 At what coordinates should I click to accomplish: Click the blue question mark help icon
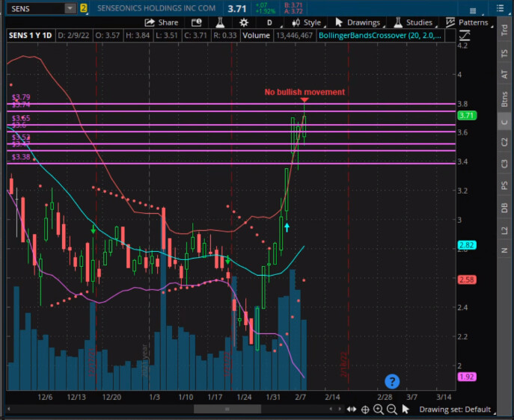pos(392,381)
